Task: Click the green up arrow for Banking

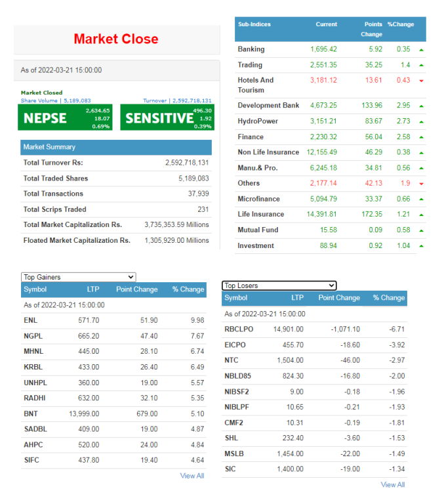Action: pyautogui.click(x=421, y=50)
